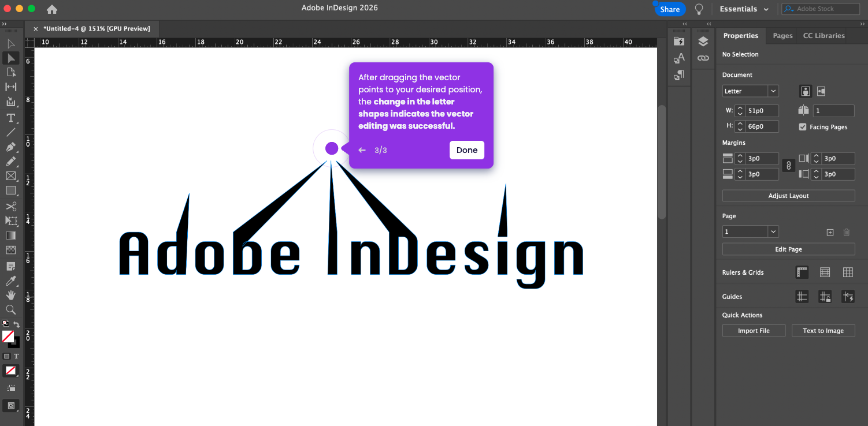
Task: Select the Zoom magnifier tool
Action: 10,309
